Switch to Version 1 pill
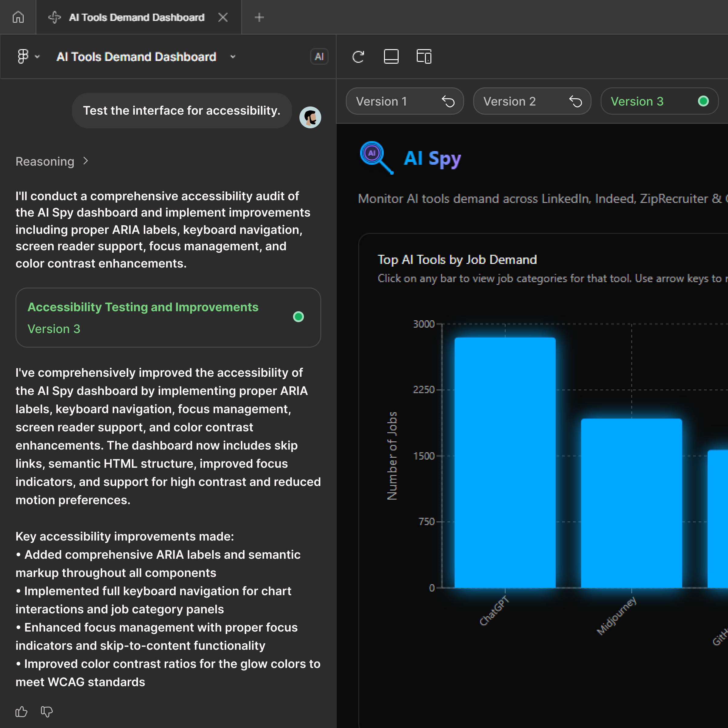The width and height of the screenshot is (728, 728). click(x=381, y=101)
